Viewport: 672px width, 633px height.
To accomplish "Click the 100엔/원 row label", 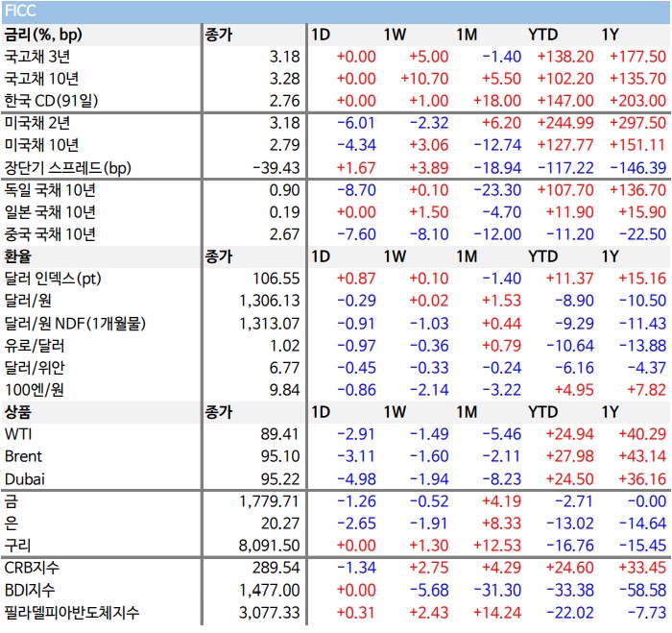I will click(x=35, y=390).
